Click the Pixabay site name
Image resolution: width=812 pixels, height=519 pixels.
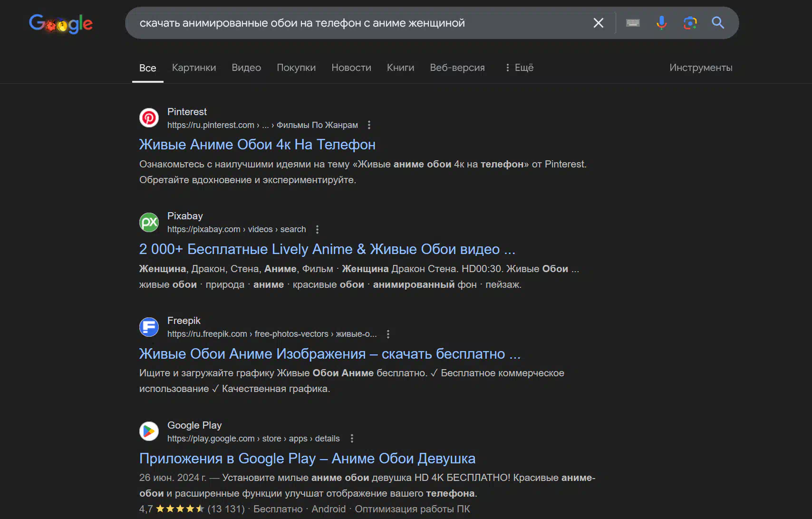coord(185,216)
